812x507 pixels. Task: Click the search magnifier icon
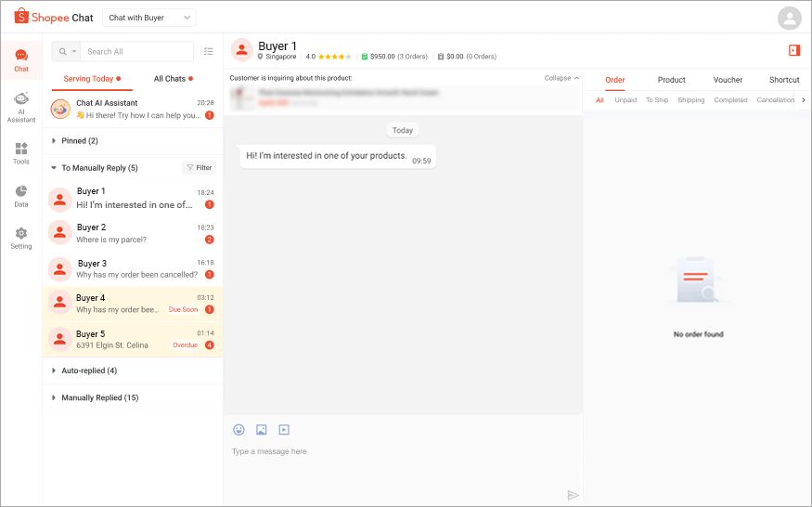(63, 51)
